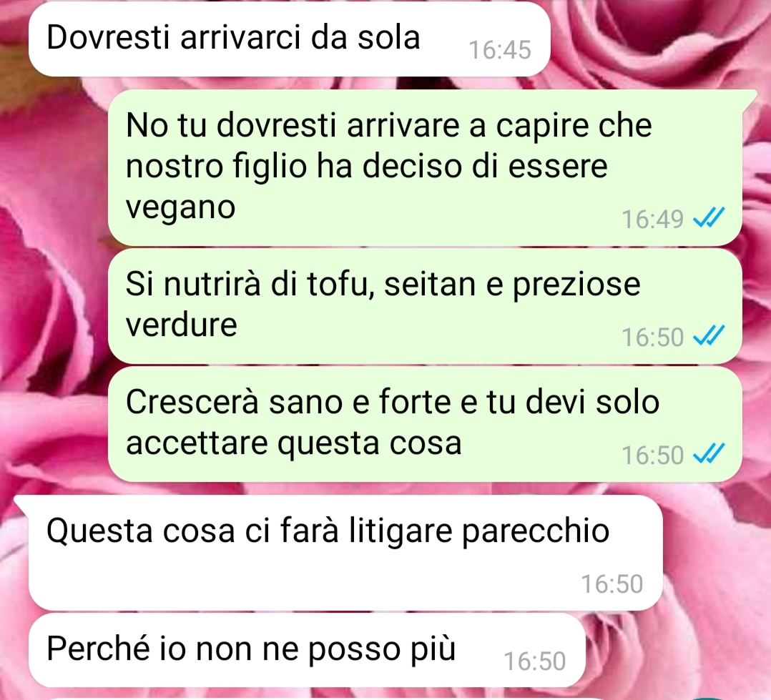Click the 16:49 timestamp
The width and height of the screenshot is (771, 700).
[x=652, y=219]
